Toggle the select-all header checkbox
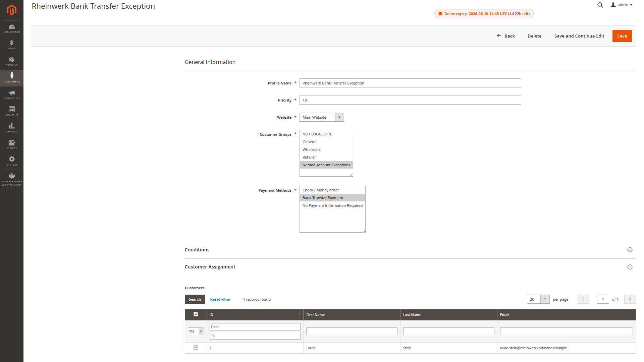The width and height of the screenshot is (644, 362). click(196, 314)
